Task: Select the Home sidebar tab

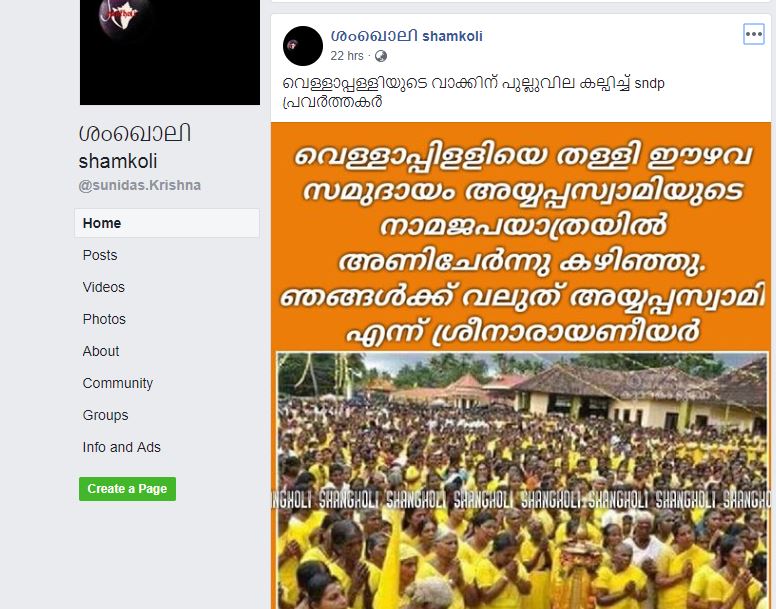Action: pos(167,223)
